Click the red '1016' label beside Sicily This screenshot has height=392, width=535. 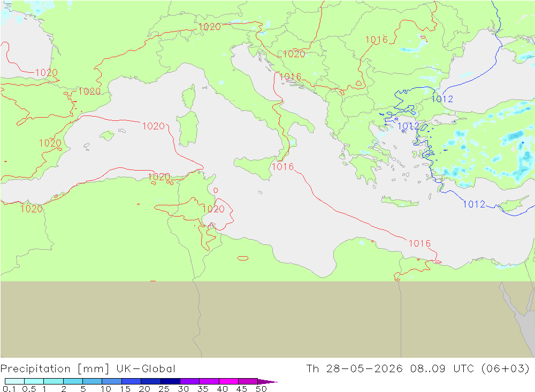[282, 166]
